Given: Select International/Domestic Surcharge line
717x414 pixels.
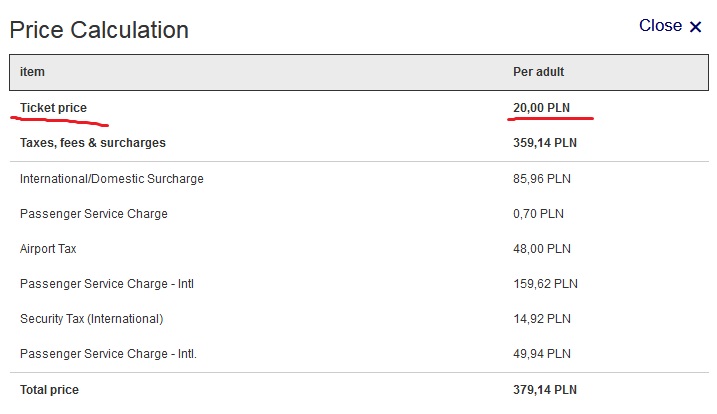Looking at the screenshot, I should click(x=112, y=178).
